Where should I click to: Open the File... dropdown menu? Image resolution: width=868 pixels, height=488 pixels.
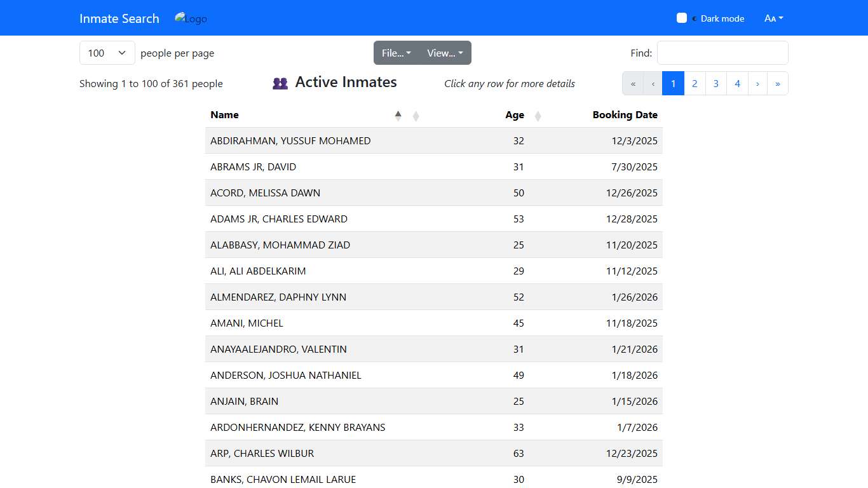pos(395,53)
